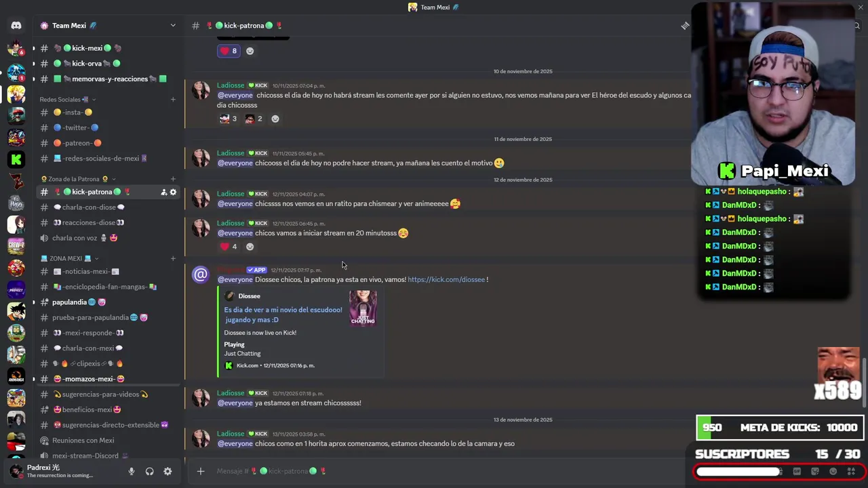
Task: Open Discord direct messages home icon
Action: (x=16, y=26)
